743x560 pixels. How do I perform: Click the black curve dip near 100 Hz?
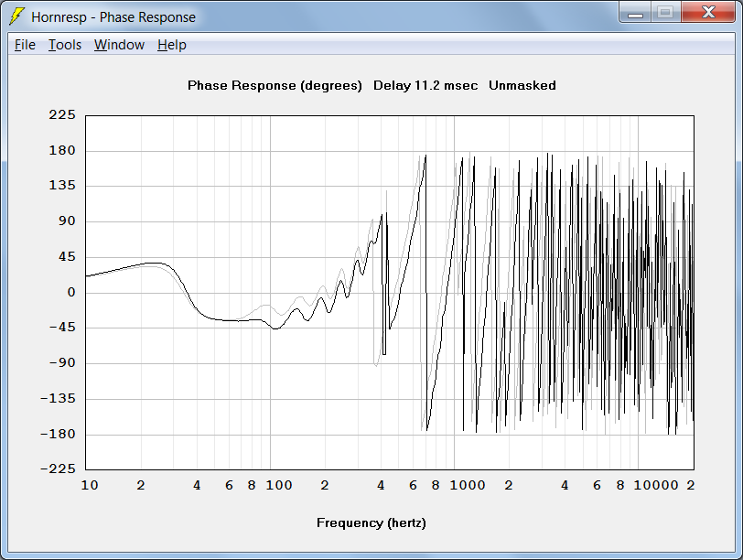[x=275, y=328]
